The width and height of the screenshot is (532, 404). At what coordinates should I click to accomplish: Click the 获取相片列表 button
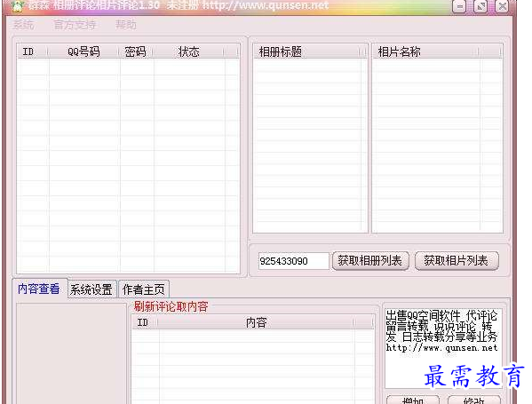[x=457, y=261]
